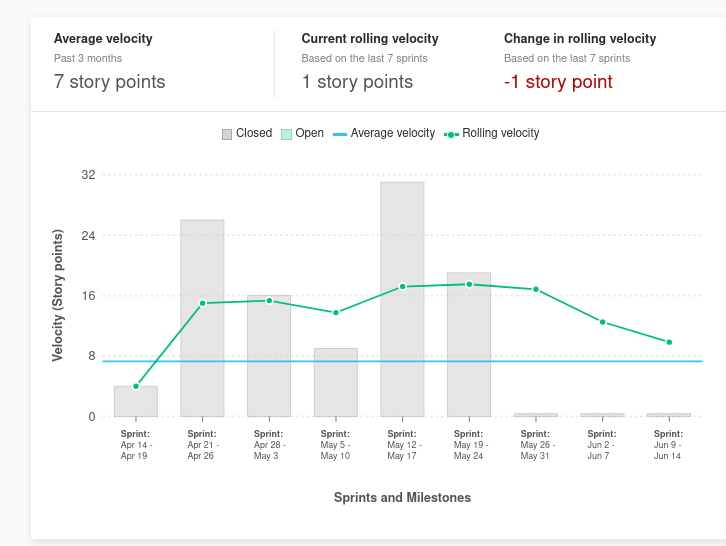The image size is (726, 546).
Task: Click the red '-1 story point' change value
Action: click(x=558, y=82)
